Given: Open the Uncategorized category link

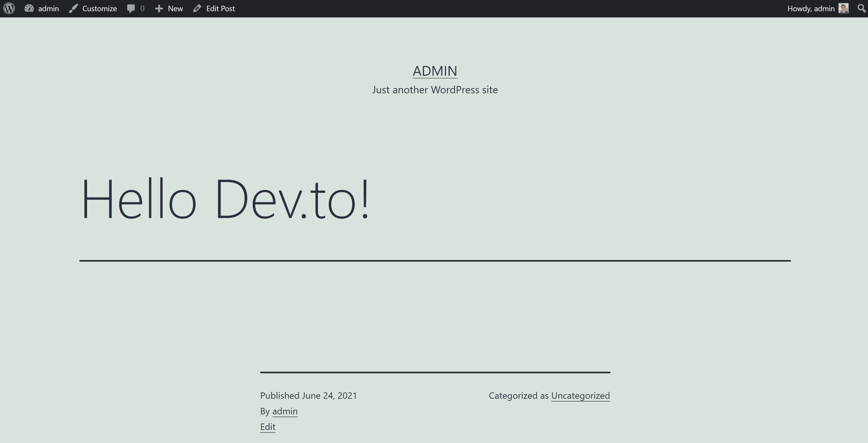Looking at the screenshot, I should 580,396.
